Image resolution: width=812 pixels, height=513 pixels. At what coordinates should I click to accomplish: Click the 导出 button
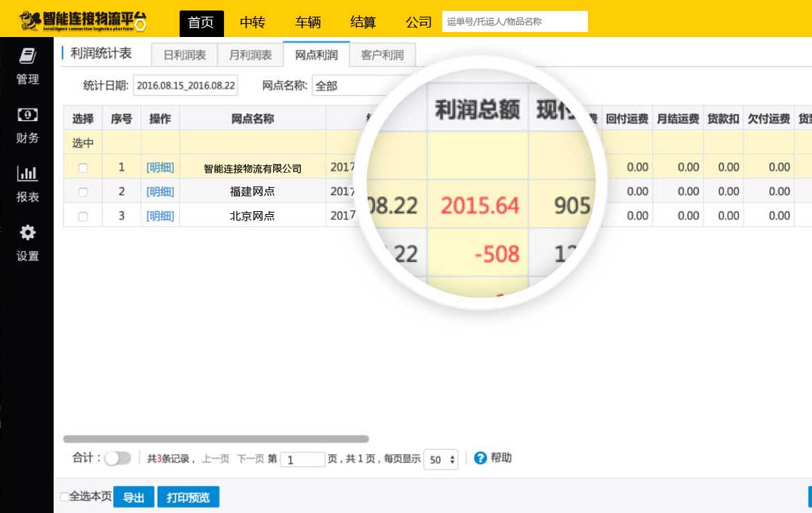[133, 498]
